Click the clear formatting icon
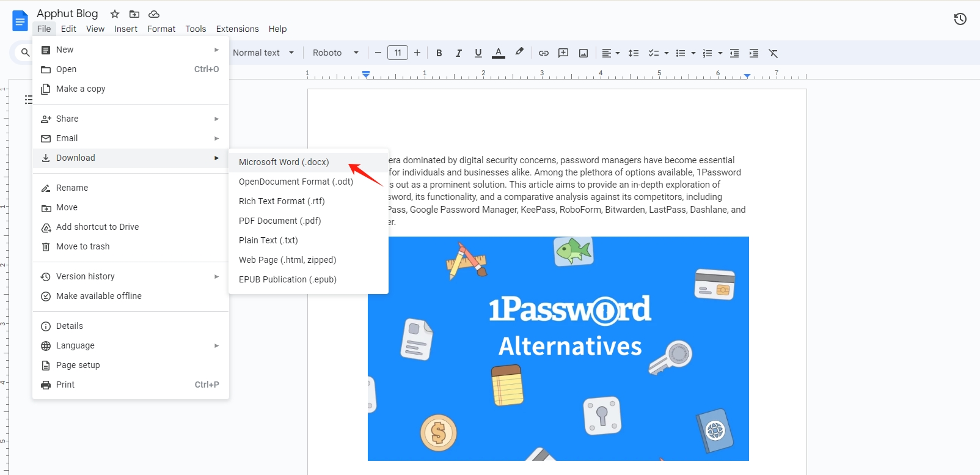 (773, 53)
